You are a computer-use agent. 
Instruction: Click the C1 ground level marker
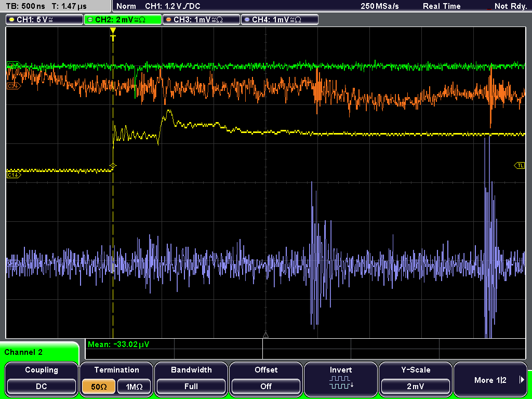pyautogui.click(x=14, y=175)
